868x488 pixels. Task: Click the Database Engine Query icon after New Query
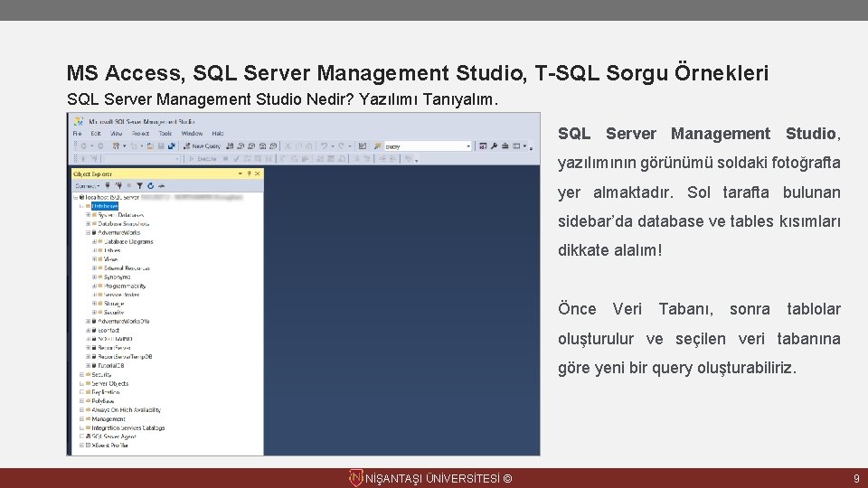tap(230, 146)
